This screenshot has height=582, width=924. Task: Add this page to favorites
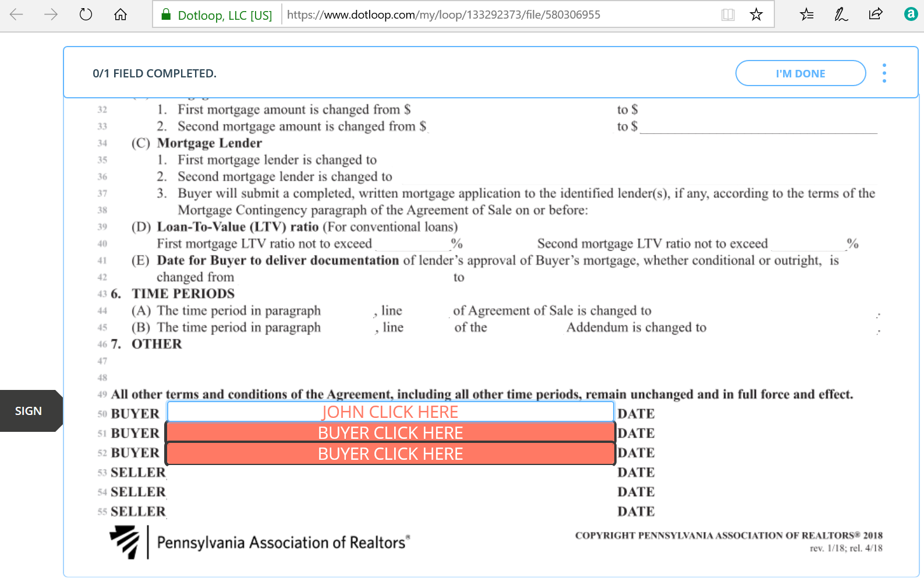[x=756, y=15]
